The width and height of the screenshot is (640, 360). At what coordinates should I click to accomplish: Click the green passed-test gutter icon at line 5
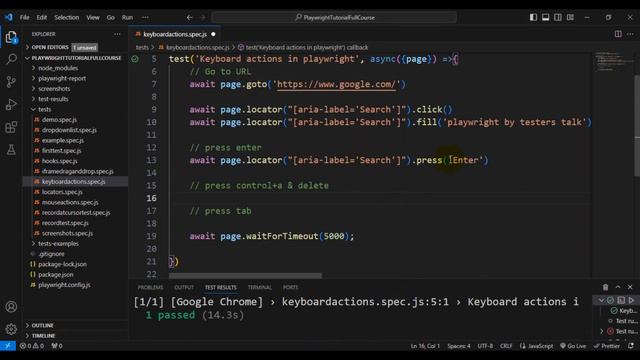pyautogui.click(x=135, y=59)
